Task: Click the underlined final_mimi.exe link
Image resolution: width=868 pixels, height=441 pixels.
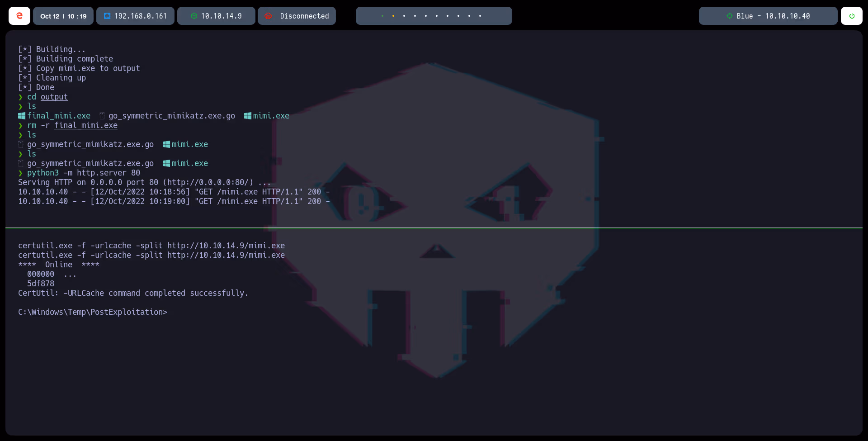Action: click(85, 125)
